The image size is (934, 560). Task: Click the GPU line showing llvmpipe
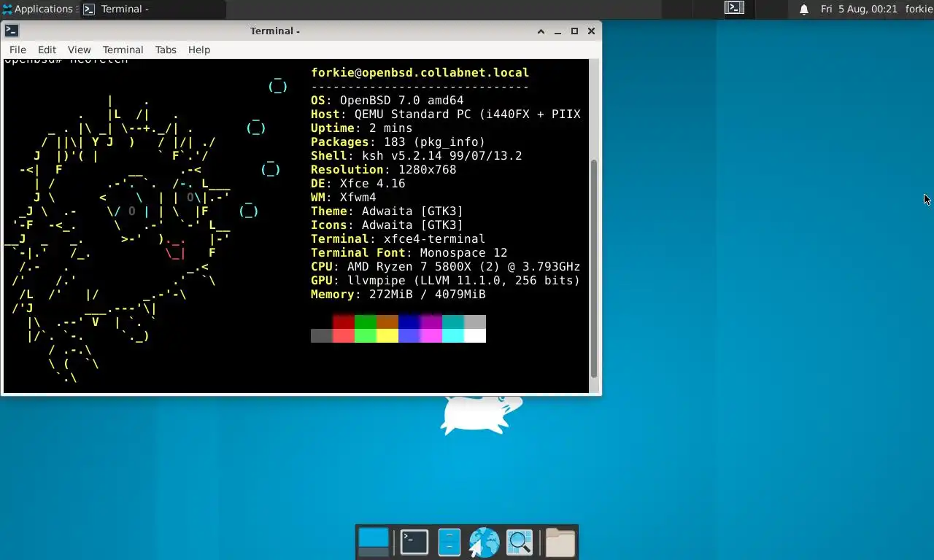pos(446,280)
